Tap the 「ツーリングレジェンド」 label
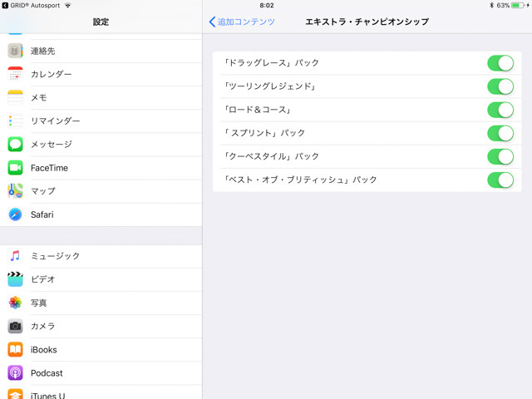 (270, 86)
